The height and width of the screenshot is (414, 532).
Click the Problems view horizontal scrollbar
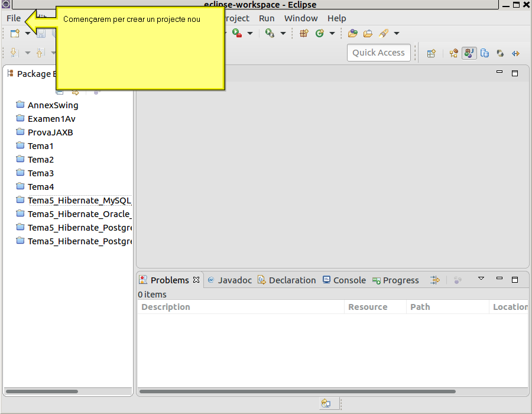click(297, 392)
